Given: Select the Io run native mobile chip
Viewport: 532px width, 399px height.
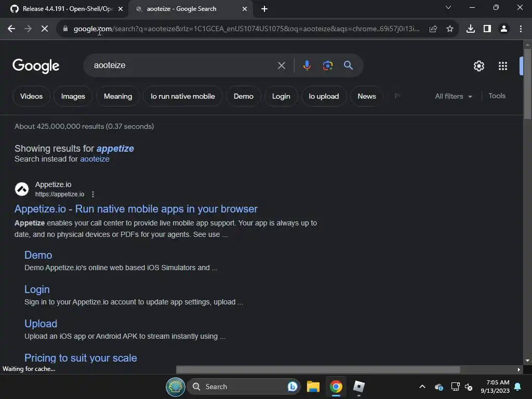Looking at the screenshot, I should [x=183, y=96].
